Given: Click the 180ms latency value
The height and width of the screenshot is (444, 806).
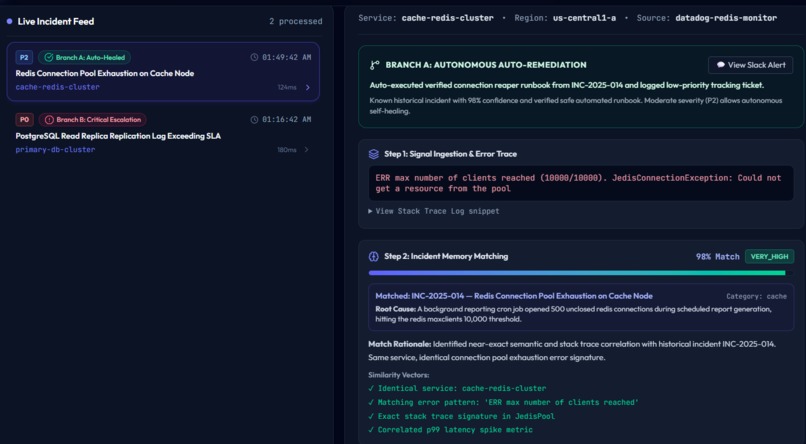Looking at the screenshot, I should click(287, 150).
